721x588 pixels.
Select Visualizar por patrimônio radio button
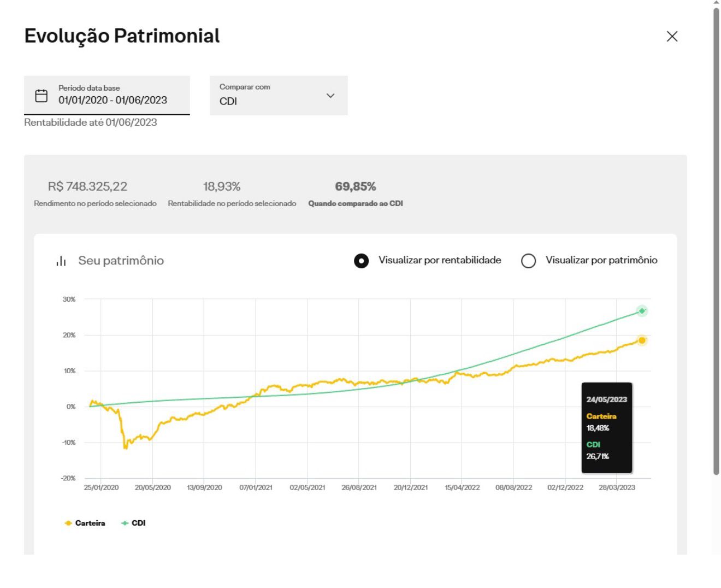click(x=528, y=261)
